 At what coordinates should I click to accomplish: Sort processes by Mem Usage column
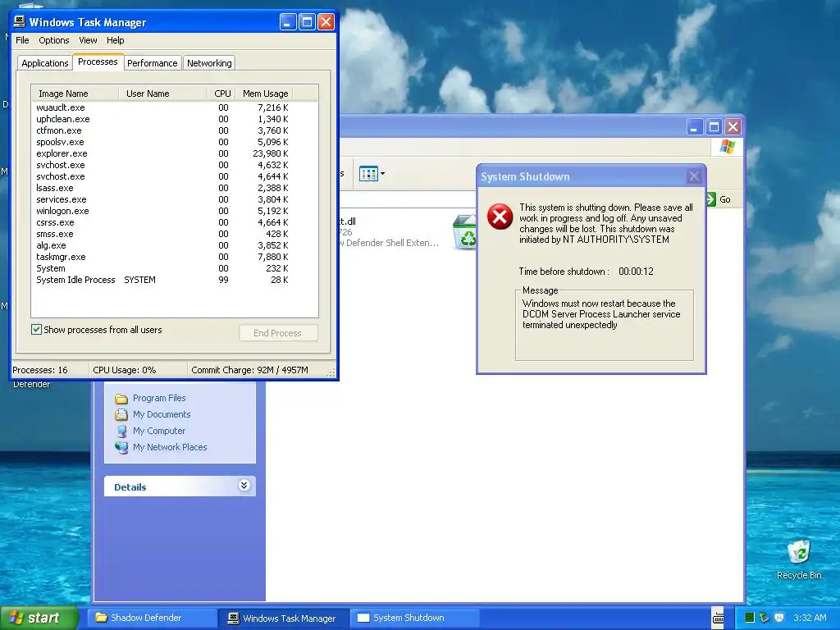click(265, 94)
